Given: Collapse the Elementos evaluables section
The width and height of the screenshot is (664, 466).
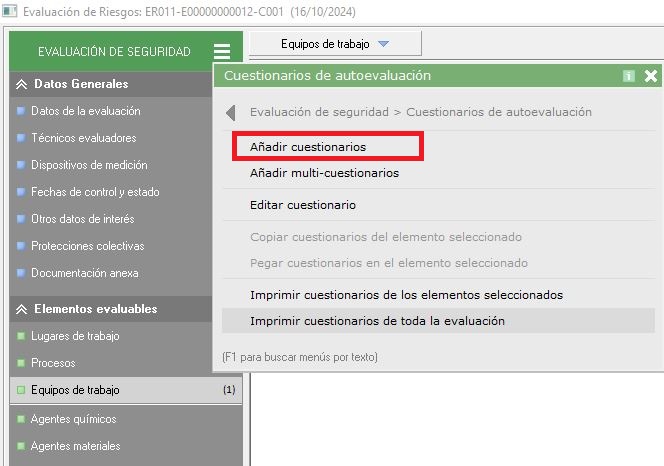Looking at the screenshot, I should [22, 309].
